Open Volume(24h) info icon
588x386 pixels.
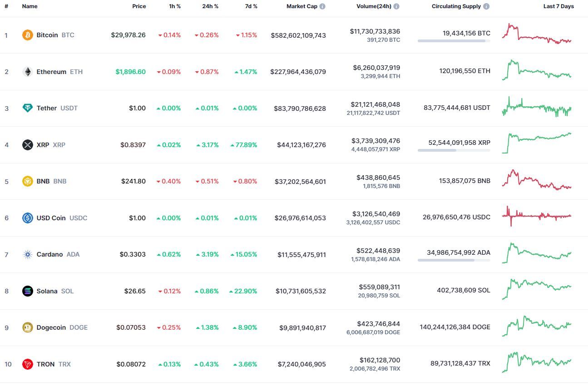[396, 6]
